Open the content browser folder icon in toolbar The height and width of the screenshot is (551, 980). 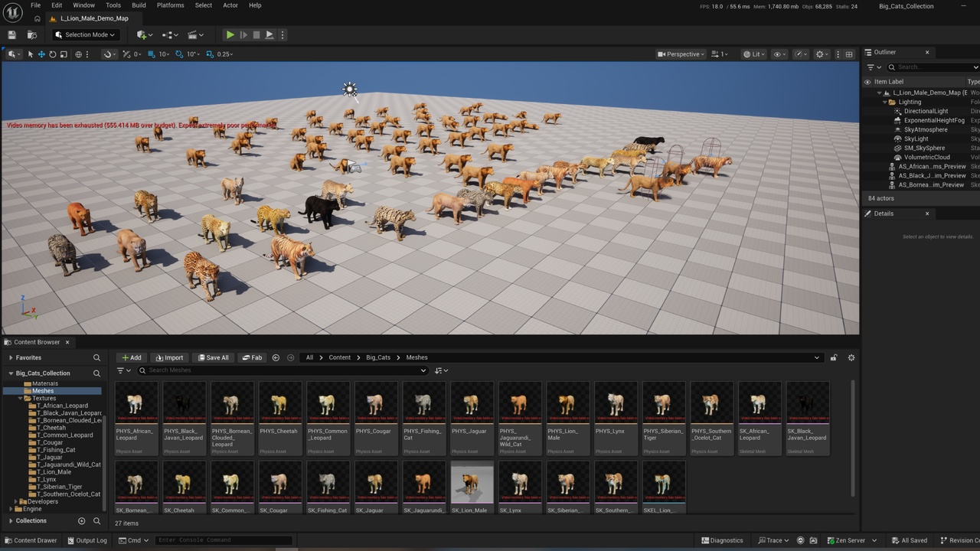click(31, 34)
